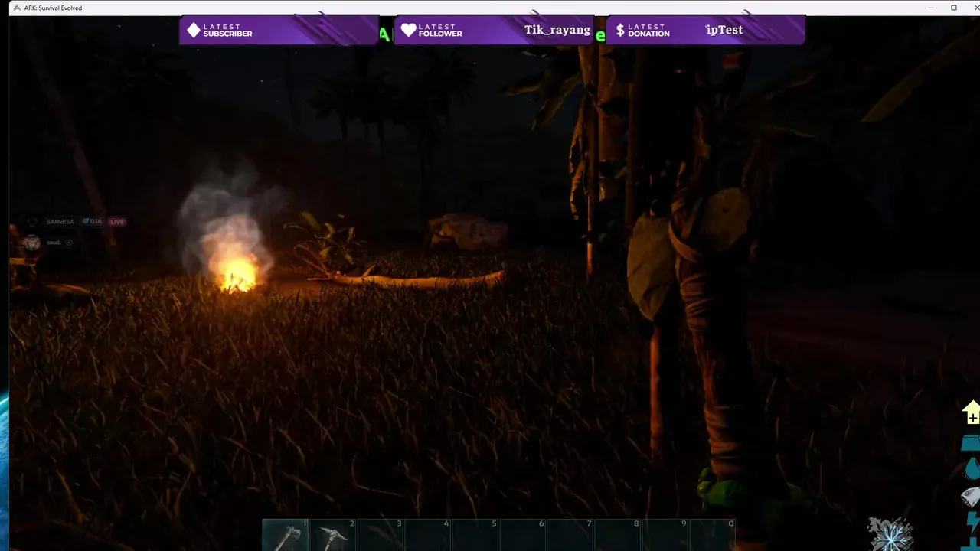
Task: Click the donation text ipTest
Action: click(724, 30)
